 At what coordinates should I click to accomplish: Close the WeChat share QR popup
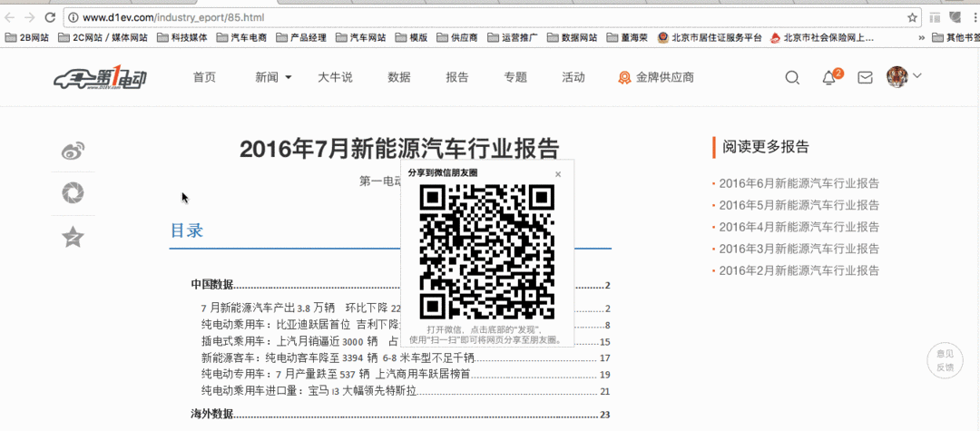tap(558, 174)
